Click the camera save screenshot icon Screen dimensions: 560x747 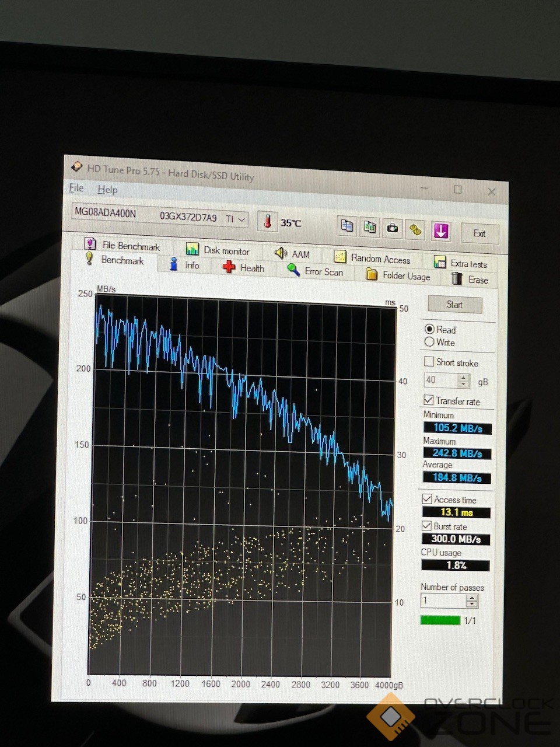[x=393, y=228]
